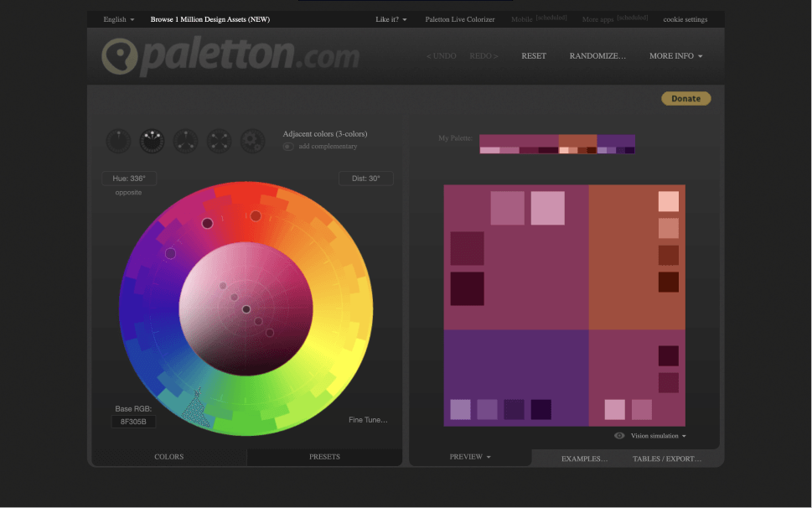
Task: Select the red secondary hue marker on wheel
Action: 256,216
